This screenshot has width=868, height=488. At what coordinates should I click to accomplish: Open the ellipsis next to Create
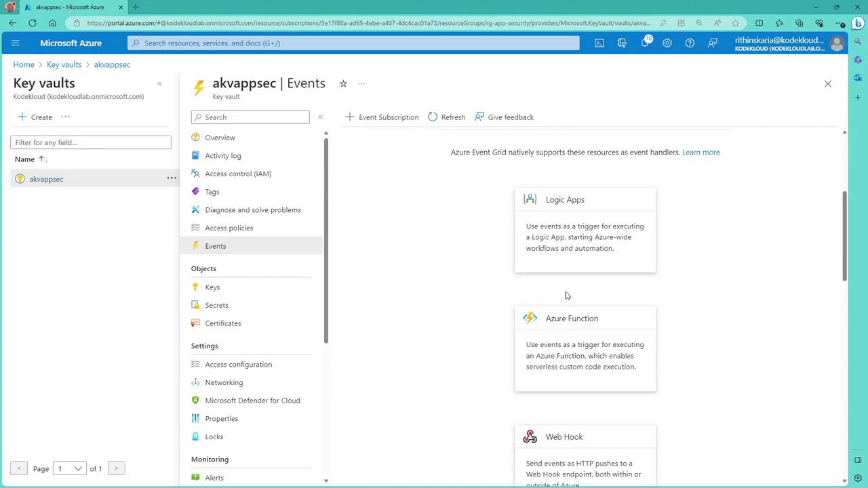pos(65,117)
